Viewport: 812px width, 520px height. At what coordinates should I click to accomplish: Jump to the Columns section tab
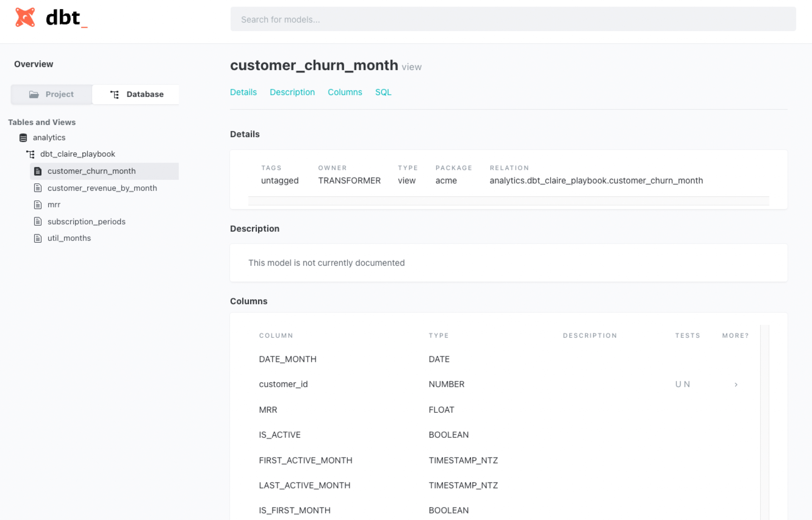coord(345,92)
